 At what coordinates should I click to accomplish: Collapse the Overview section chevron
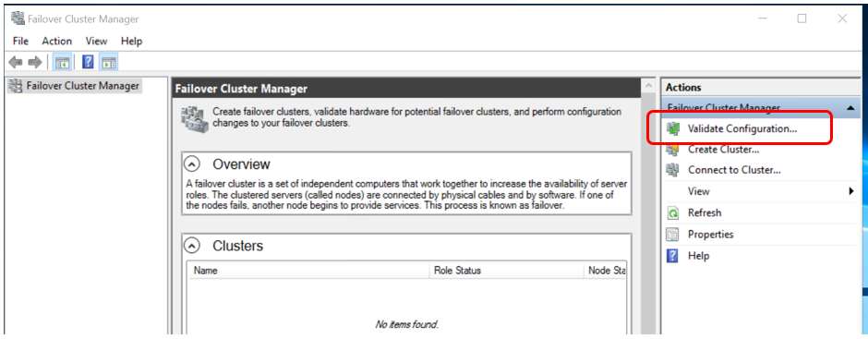[x=192, y=164]
